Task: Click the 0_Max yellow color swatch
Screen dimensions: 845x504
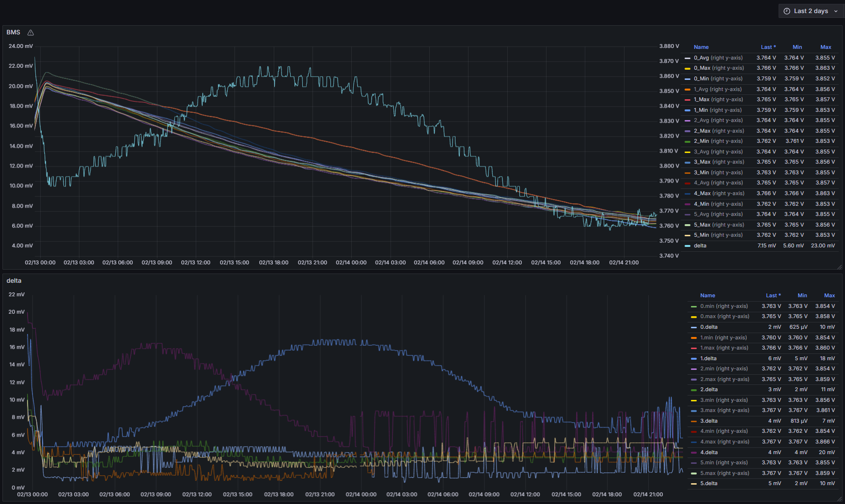Action: tap(688, 69)
